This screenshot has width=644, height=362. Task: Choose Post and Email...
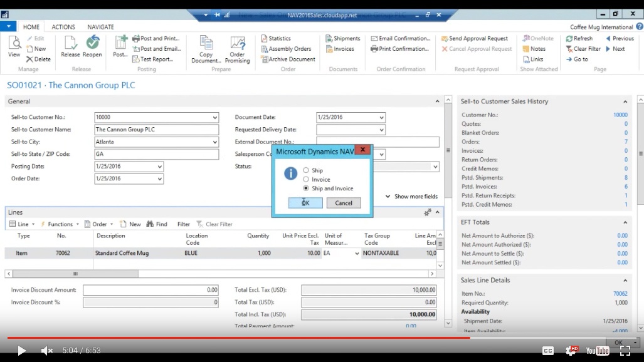(157, 48)
